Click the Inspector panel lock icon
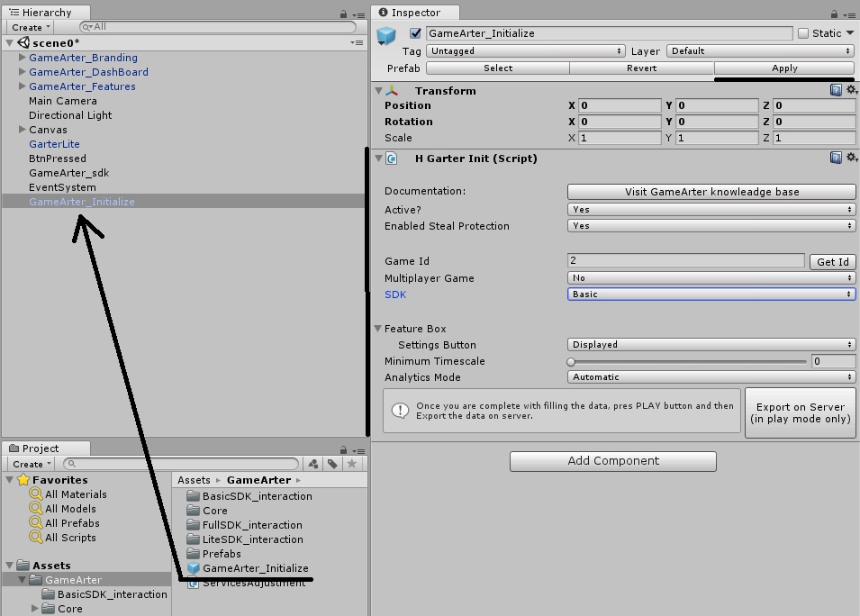 click(837, 14)
